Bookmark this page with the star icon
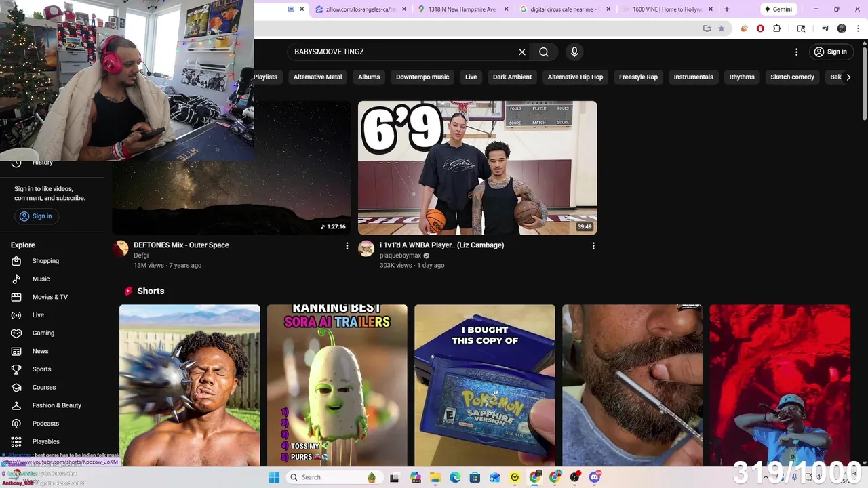Image resolution: width=868 pixels, height=488 pixels. point(722,28)
